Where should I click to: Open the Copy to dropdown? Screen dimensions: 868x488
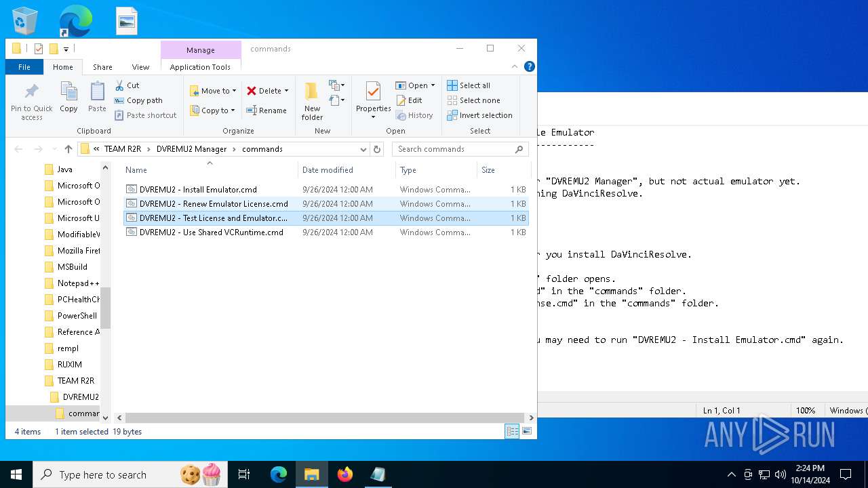212,110
